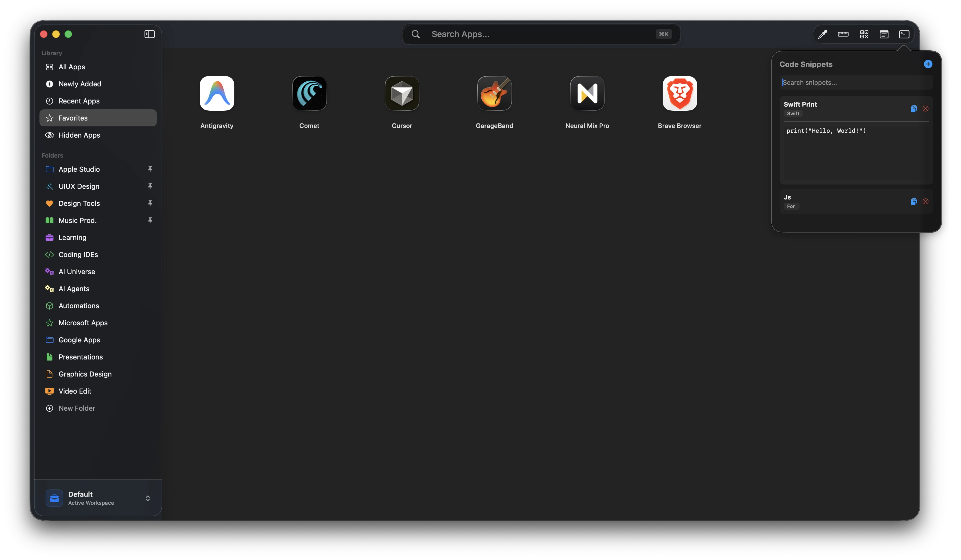
Task: Click the Default workspace briefcase icon
Action: 54,498
